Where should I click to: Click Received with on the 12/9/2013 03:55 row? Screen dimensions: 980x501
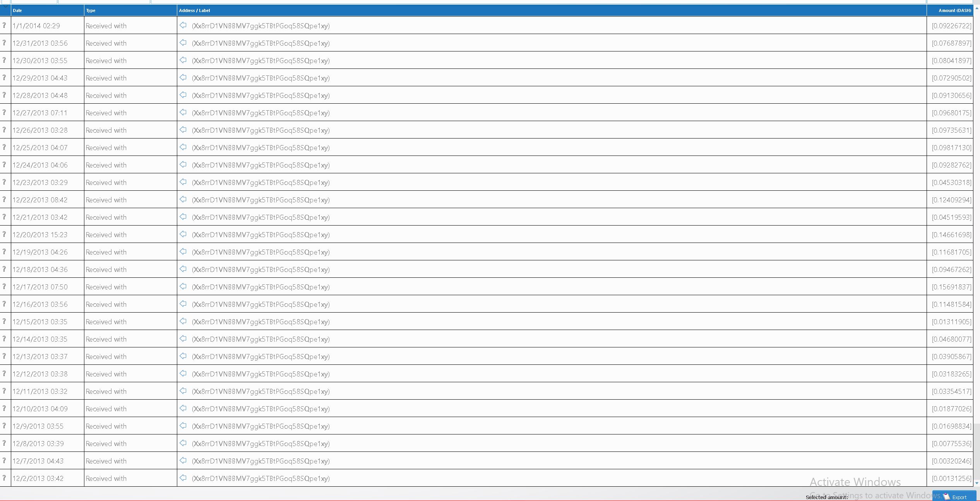106,426
